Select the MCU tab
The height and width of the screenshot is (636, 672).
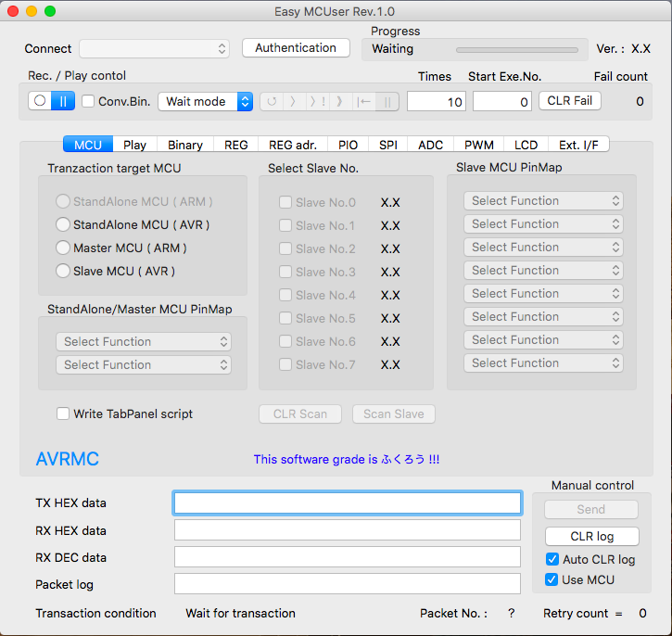88,145
